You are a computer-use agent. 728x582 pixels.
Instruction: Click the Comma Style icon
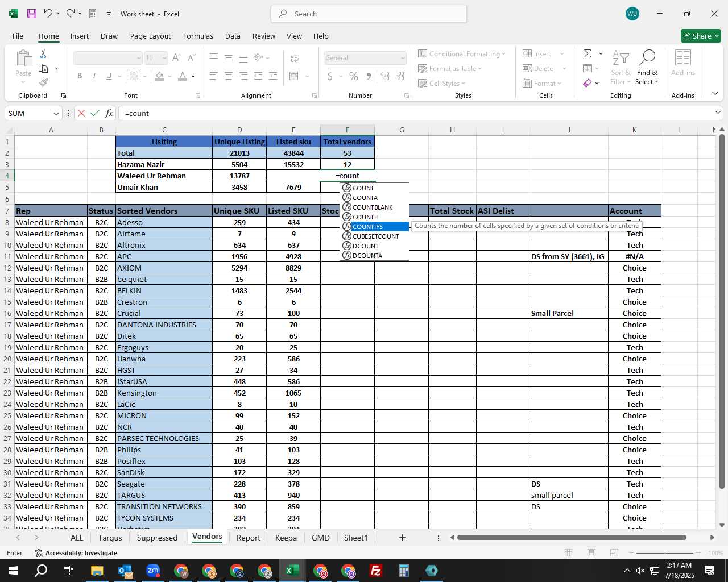(369, 76)
